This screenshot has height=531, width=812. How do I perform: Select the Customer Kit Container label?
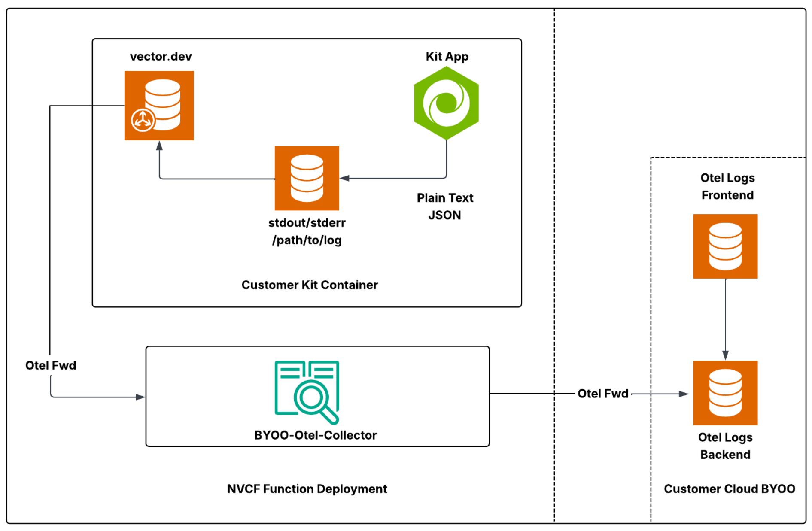point(309,285)
